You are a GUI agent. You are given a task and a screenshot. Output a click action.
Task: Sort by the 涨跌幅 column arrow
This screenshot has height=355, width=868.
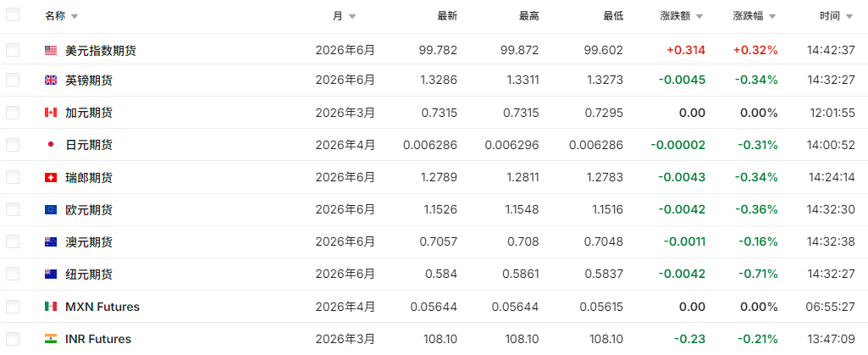pyautogui.click(x=772, y=17)
